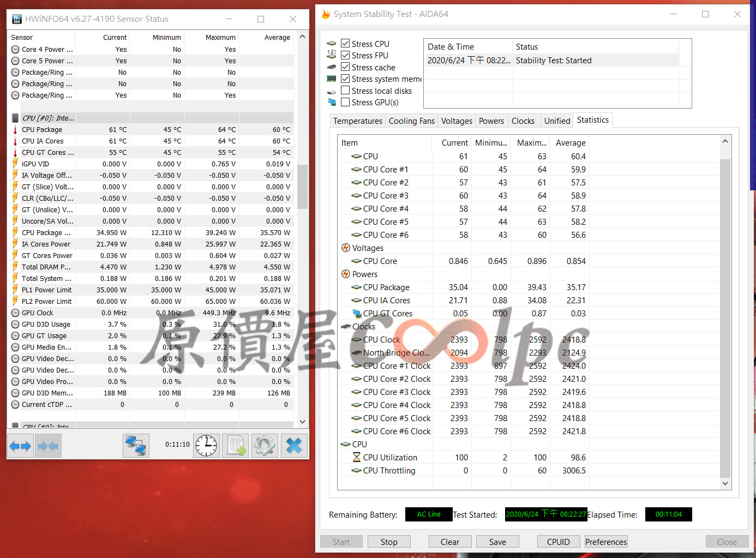The width and height of the screenshot is (756, 558).
Task: Switch to the Clocks tab
Action: [523, 121]
